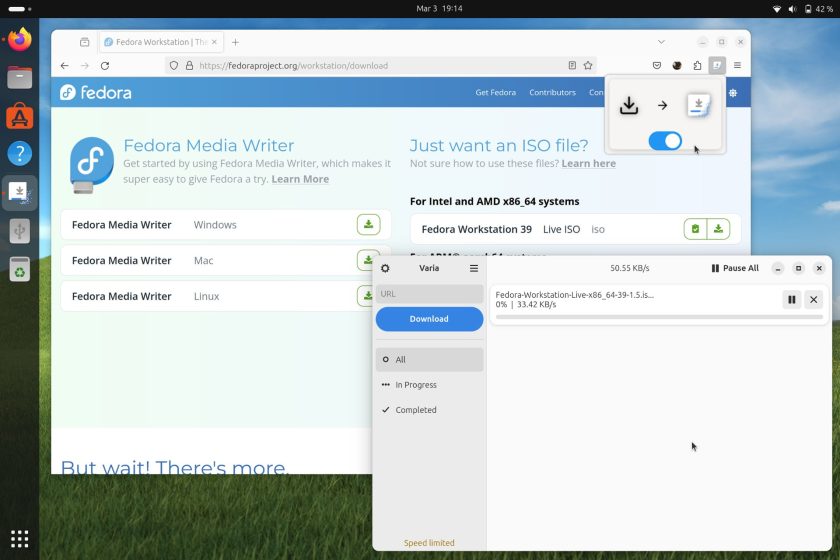Toggle the Varia extension integration switch
This screenshot has width=840, height=560.
pos(665,141)
